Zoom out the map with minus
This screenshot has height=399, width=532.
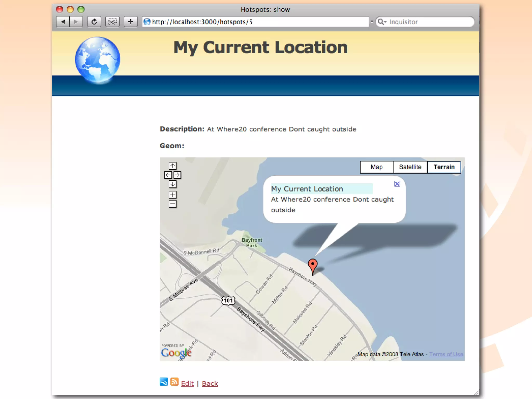[x=172, y=204]
